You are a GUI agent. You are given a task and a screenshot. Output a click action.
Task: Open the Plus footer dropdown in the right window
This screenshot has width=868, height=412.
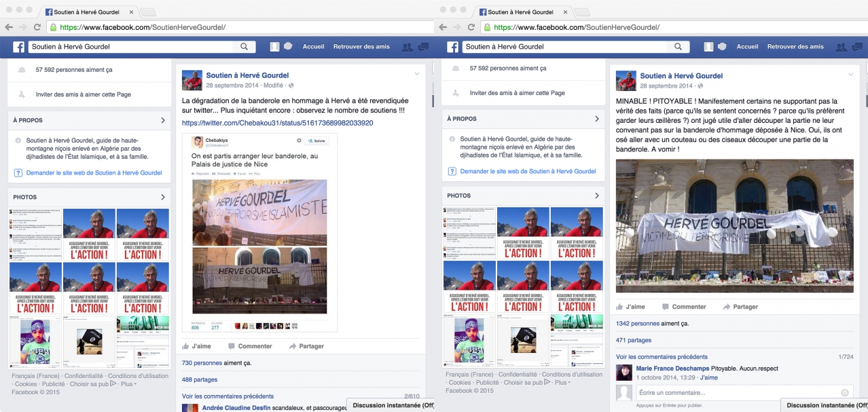562,383
